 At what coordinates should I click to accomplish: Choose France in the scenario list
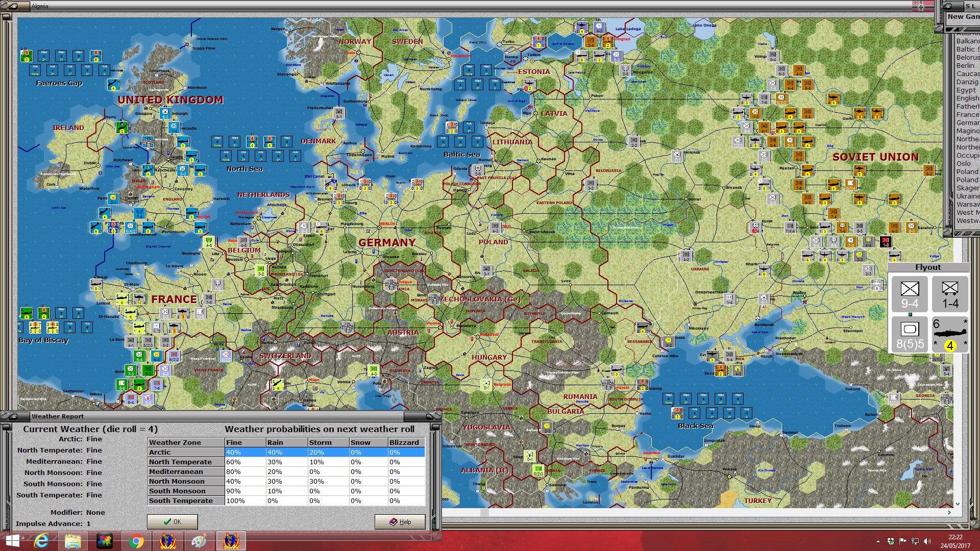(x=967, y=114)
